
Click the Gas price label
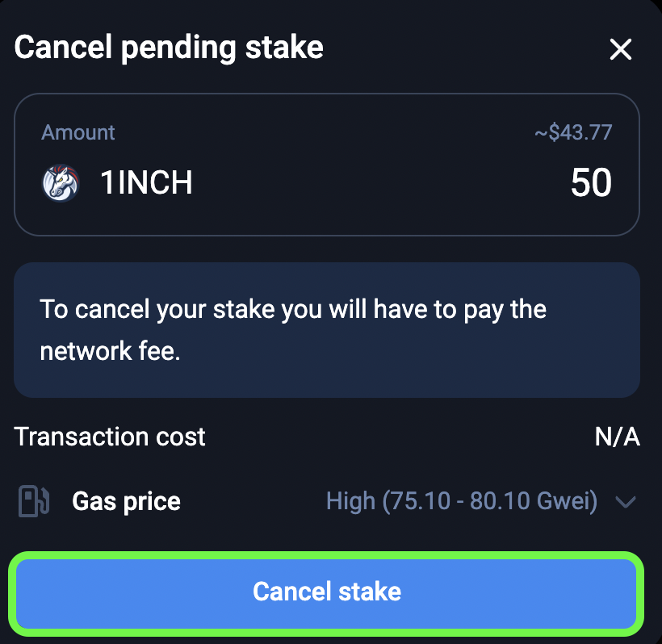coord(126,502)
